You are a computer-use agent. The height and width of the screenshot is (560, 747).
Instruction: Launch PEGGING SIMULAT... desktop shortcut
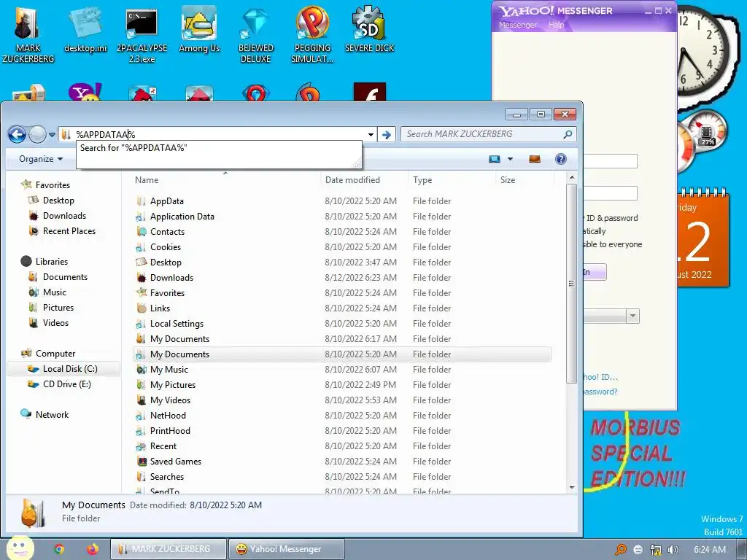312,34
